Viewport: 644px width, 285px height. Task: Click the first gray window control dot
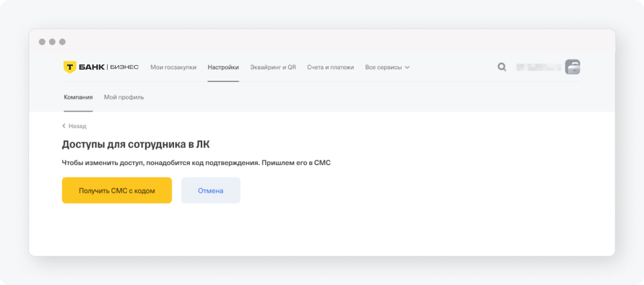(x=42, y=42)
